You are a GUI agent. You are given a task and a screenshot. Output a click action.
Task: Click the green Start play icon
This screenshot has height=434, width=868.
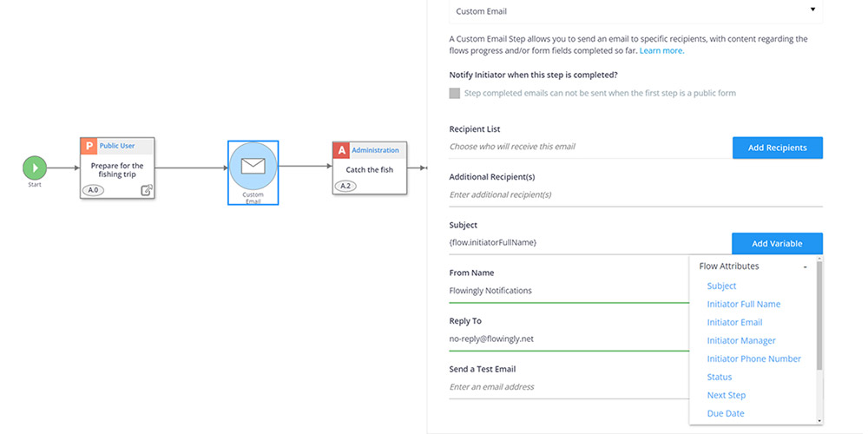(x=35, y=167)
